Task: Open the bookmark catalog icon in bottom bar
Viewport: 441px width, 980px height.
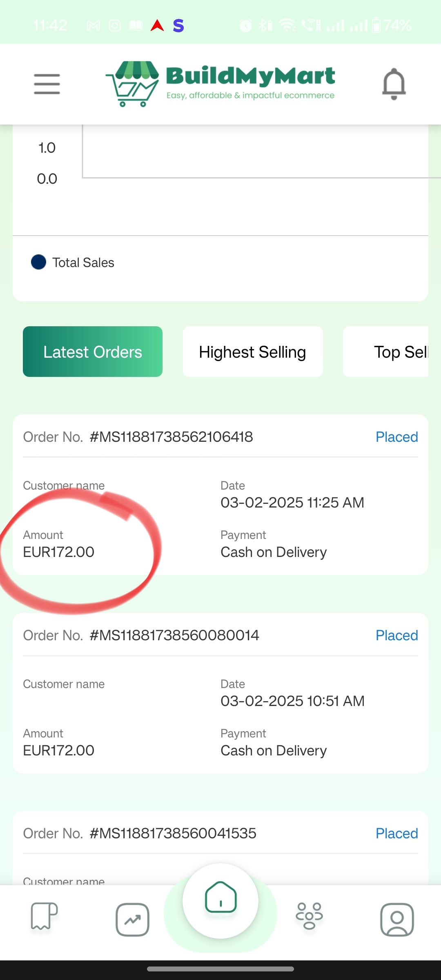Action: [44, 916]
